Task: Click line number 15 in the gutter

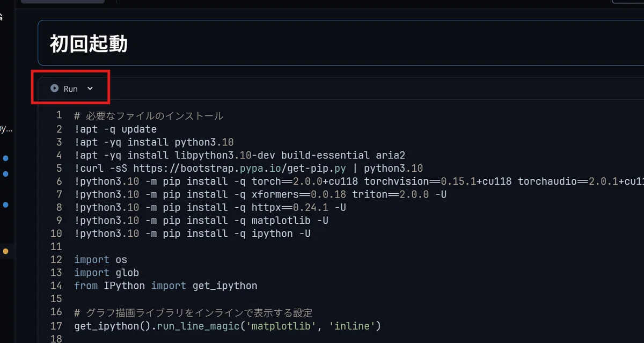Action: click(56, 298)
